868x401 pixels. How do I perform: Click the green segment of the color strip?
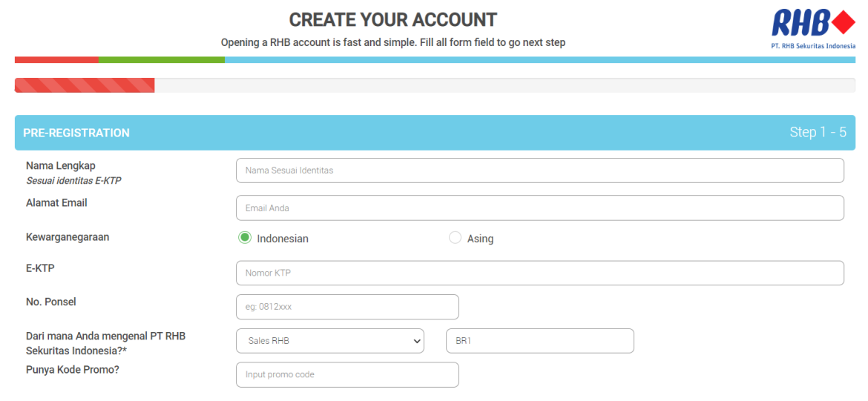click(162, 60)
